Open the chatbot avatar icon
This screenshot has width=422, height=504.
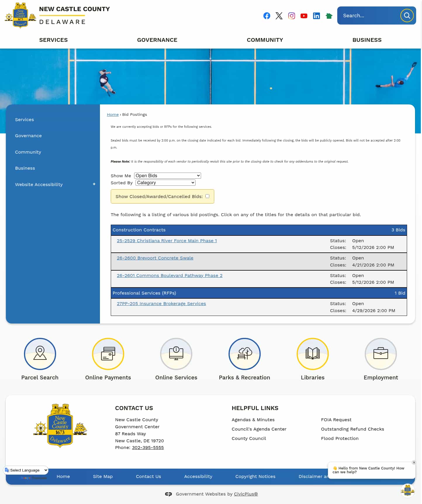pyautogui.click(x=408, y=491)
